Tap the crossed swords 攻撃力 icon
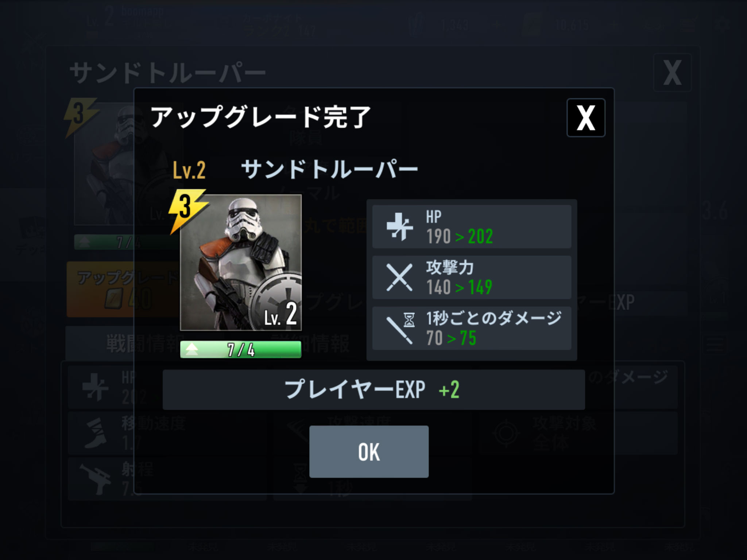This screenshot has height=560, width=747. pos(399,277)
